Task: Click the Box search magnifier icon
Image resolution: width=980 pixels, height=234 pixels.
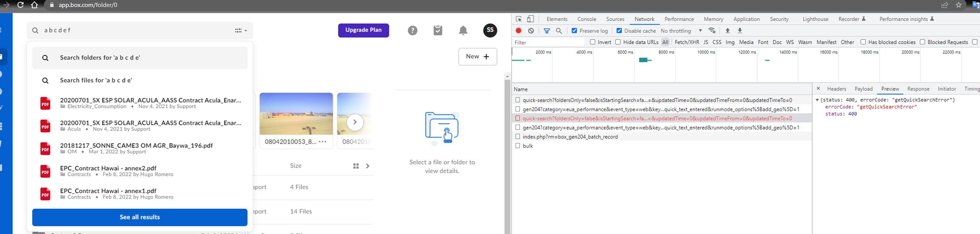Action: [35, 30]
